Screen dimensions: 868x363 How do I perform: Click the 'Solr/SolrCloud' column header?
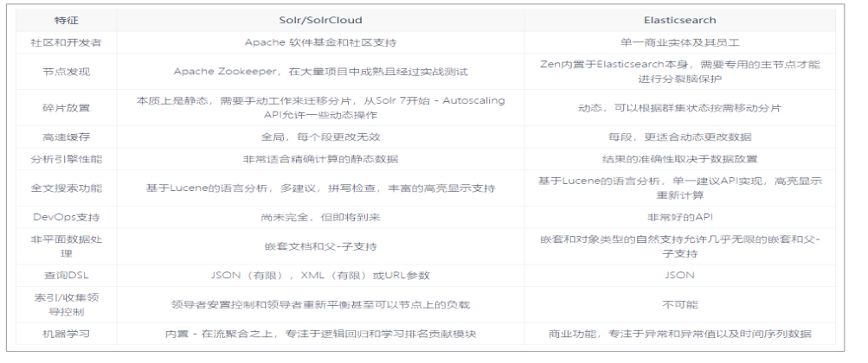coord(320,21)
